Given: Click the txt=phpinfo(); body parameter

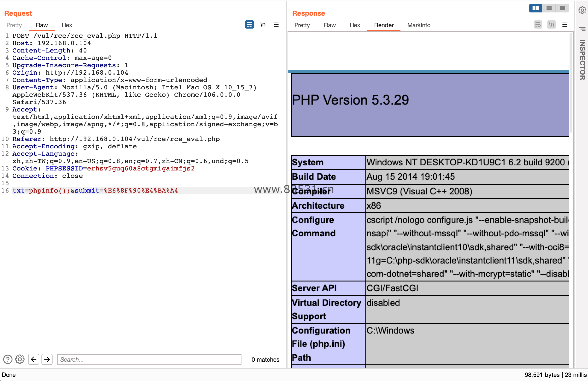Looking at the screenshot, I should (x=41, y=191).
